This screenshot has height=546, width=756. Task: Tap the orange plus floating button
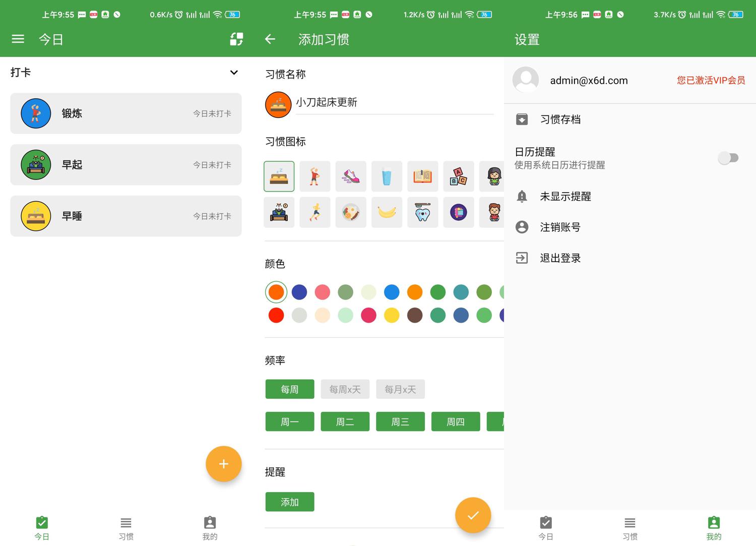pos(223,464)
